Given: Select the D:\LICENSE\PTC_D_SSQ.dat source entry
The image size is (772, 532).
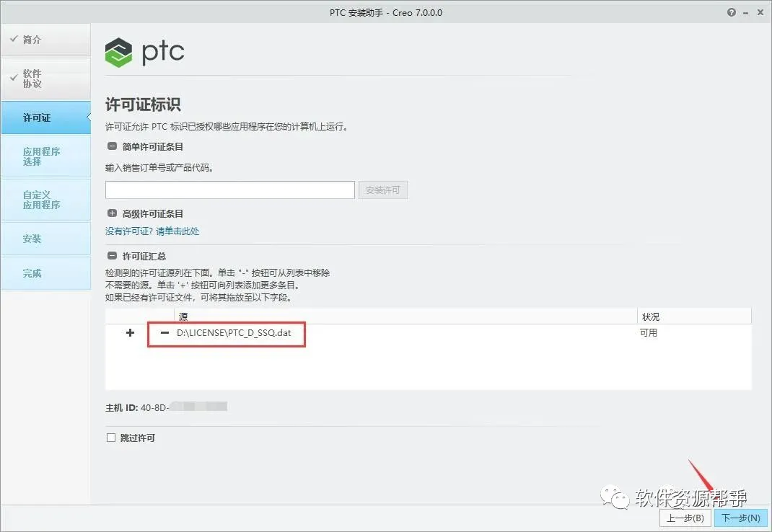Looking at the screenshot, I should click(x=234, y=333).
